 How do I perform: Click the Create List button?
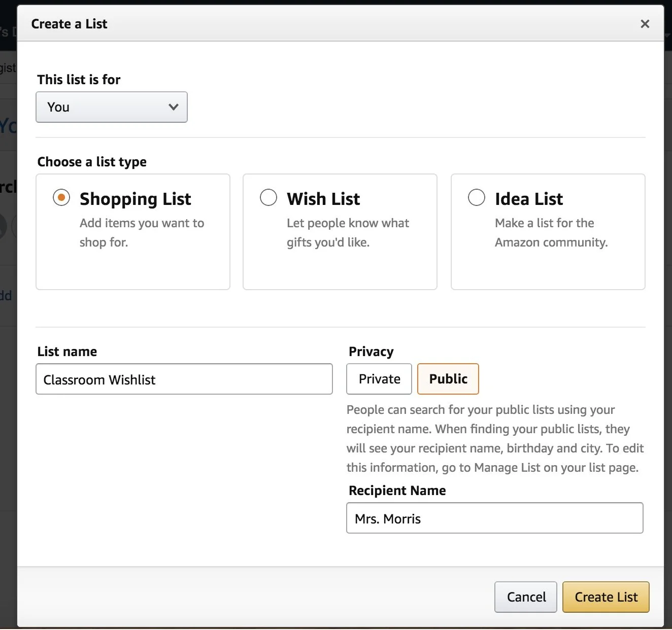click(x=606, y=597)
